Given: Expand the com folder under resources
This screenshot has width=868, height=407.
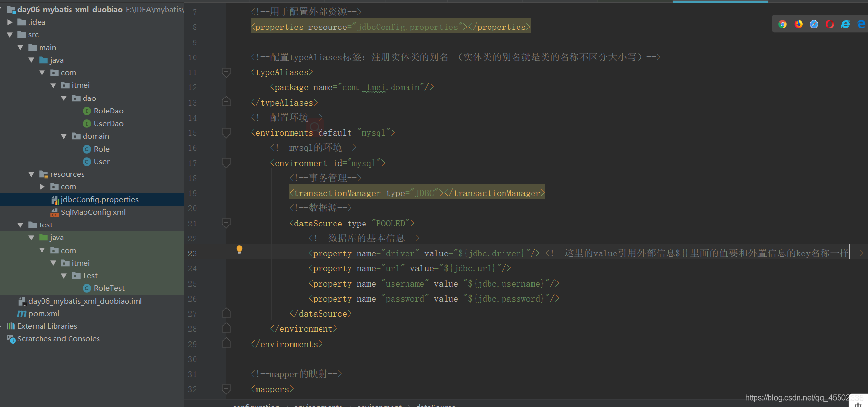Looking at the screenshot, I should [x=42, y=187].
